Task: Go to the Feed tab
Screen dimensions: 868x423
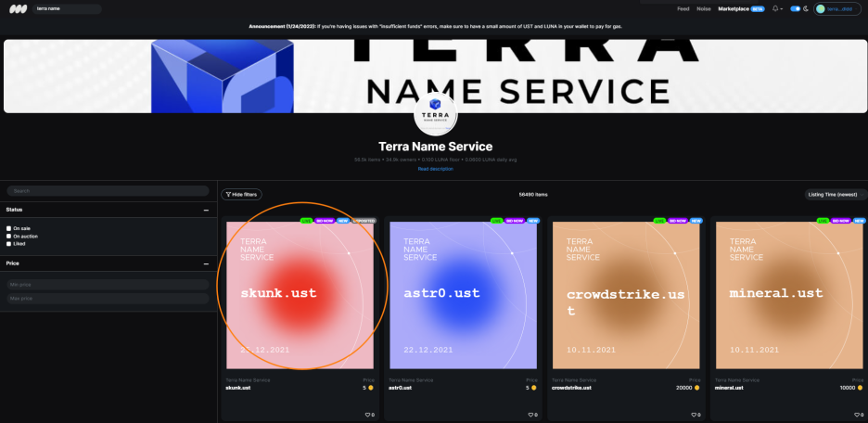Action: (683, 9)
